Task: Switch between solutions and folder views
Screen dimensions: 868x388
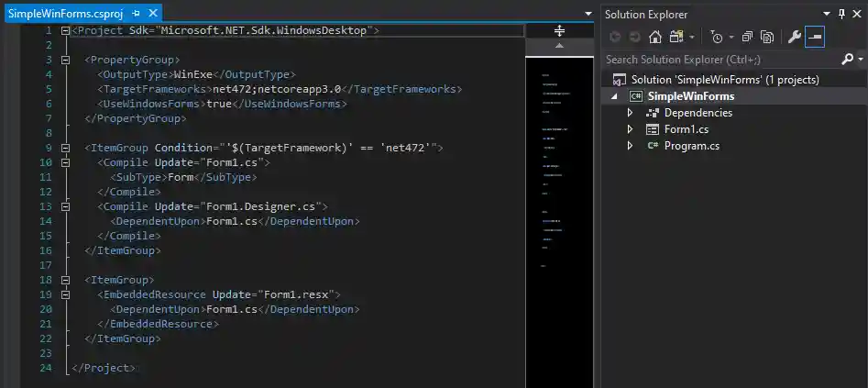Action: pos(677,38)
